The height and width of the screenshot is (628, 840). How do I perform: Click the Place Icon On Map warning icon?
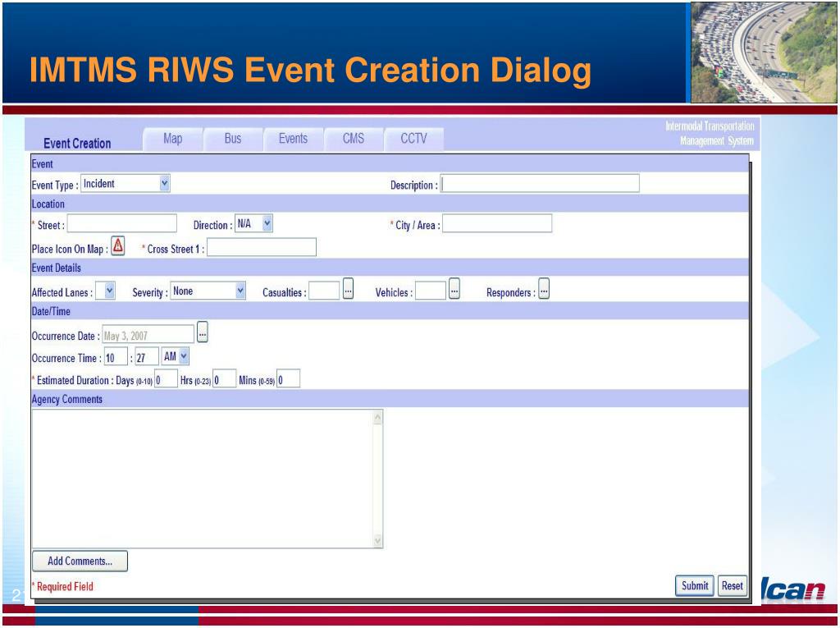coord(118,245)
